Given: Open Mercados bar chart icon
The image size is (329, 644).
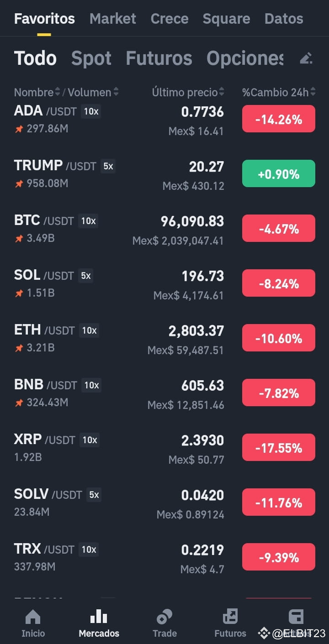Looking at the screenshot, I should point(99,617).
